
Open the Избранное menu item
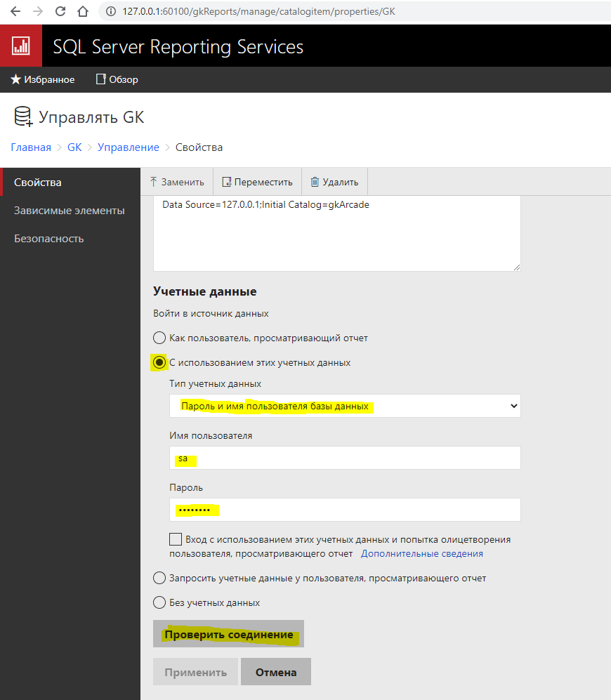(42, 79)
